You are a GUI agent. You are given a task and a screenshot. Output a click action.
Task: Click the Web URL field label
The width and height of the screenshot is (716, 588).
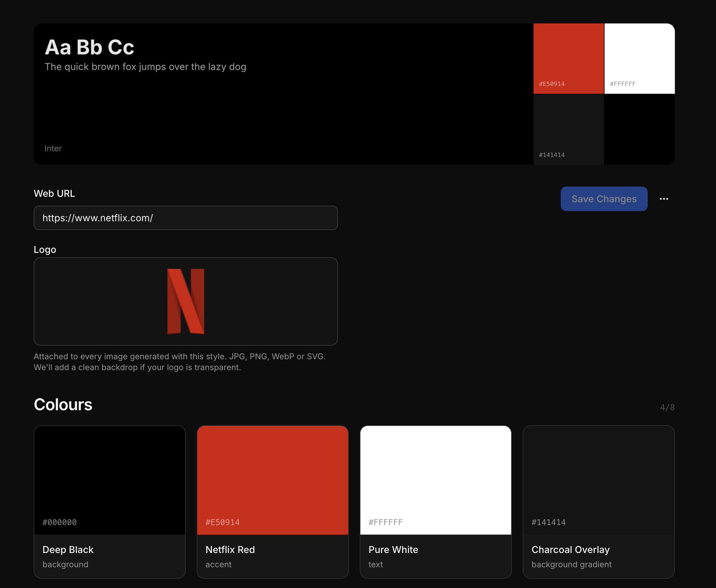[54, 193]
